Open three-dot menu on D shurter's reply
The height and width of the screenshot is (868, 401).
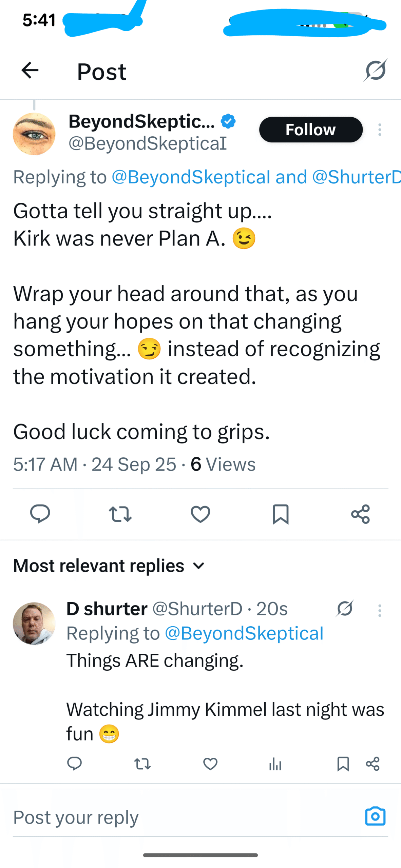380,611
